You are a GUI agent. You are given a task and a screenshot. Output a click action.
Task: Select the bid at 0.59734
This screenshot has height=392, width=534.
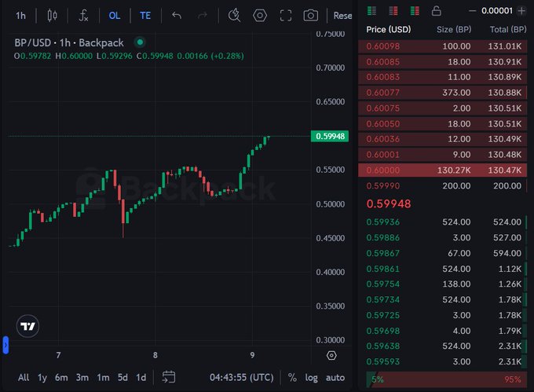coord(443,300)
